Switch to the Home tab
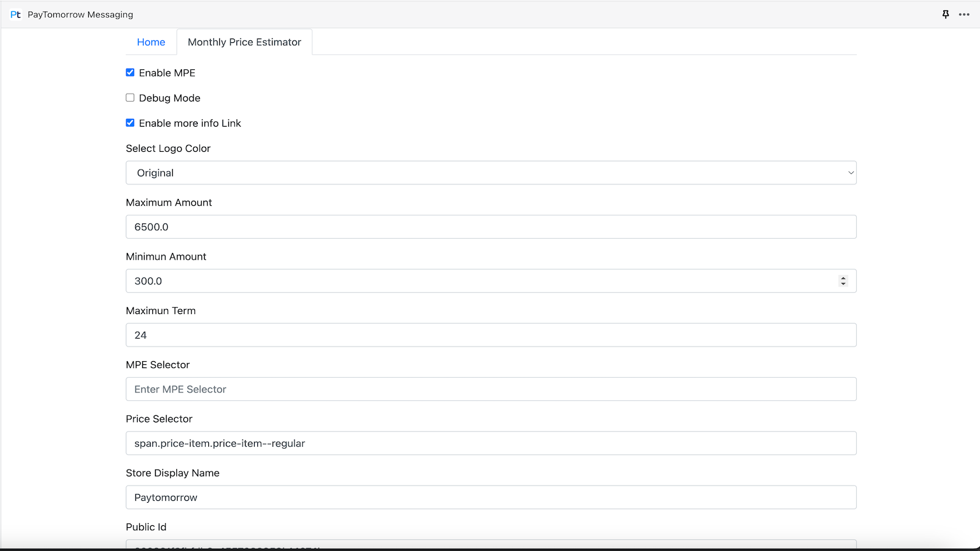The image size is (980, 551). 151,42
